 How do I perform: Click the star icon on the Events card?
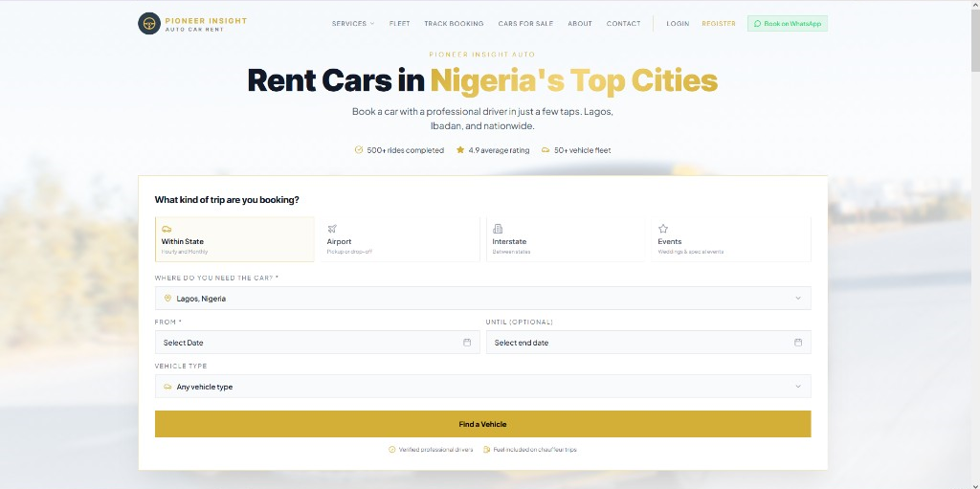(x=663, y=229)
